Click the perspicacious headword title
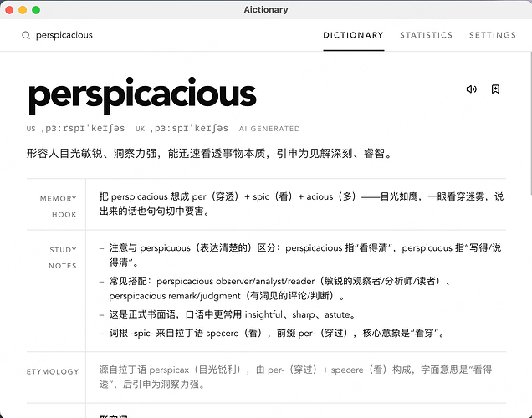The width and height of the screenshot is (532, 418). tap(142, 96)
